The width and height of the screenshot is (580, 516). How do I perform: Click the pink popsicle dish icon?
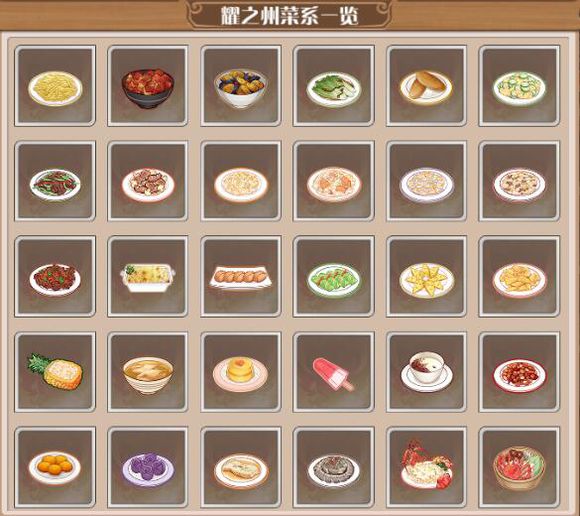pyautogui.click(x=334, y=372)
